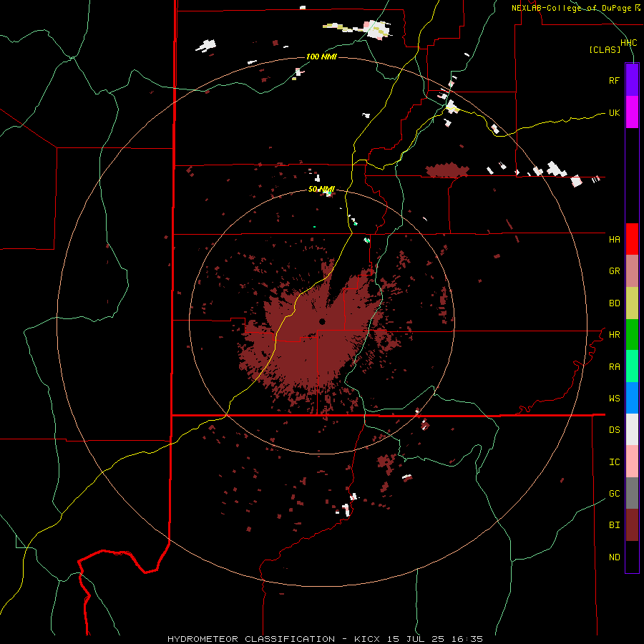Click the BD legend text label
Viewport: 644px width, 644px height.
tap(614, 303)
